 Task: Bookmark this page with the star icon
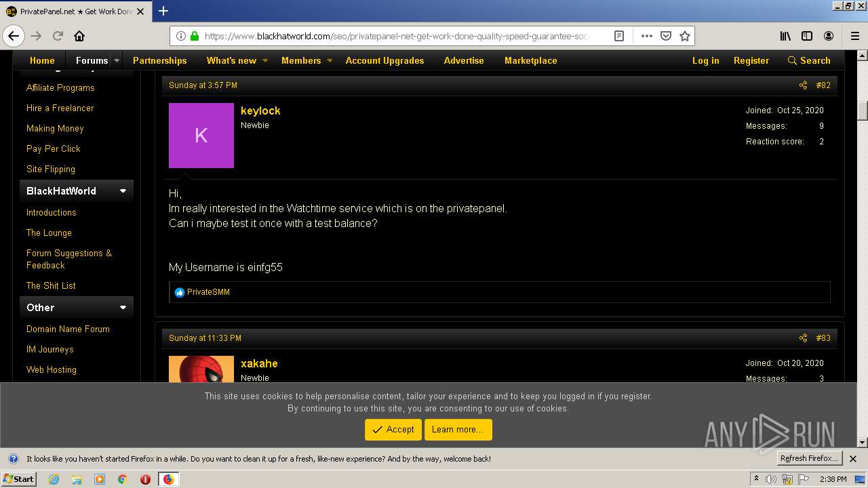[x=685, y=36]
